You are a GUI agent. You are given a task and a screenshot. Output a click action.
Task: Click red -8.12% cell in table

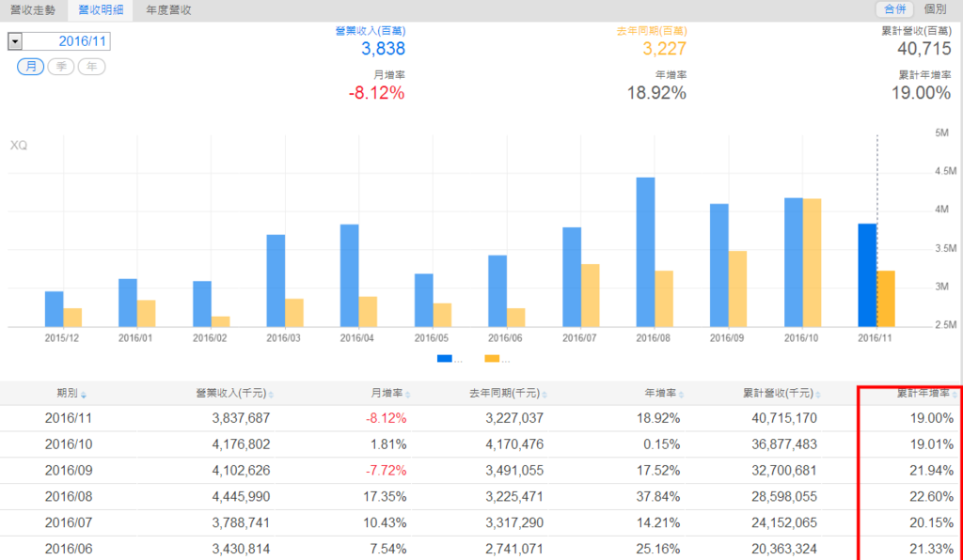[x=387, y=418]
